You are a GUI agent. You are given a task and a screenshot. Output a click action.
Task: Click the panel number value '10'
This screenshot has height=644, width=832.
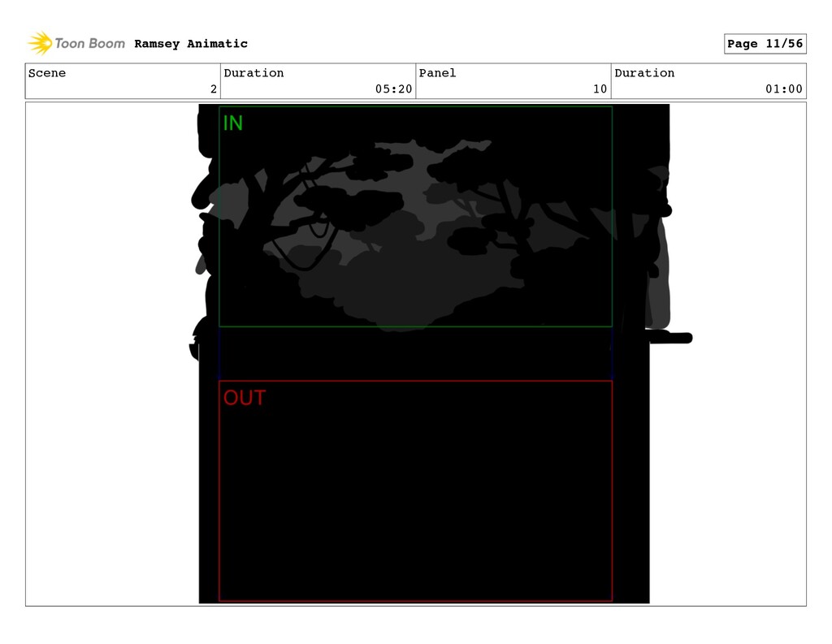600,89
